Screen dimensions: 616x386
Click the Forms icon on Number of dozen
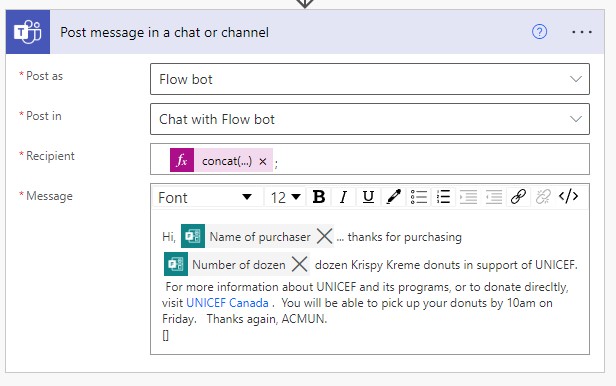(x=176, y=264)
